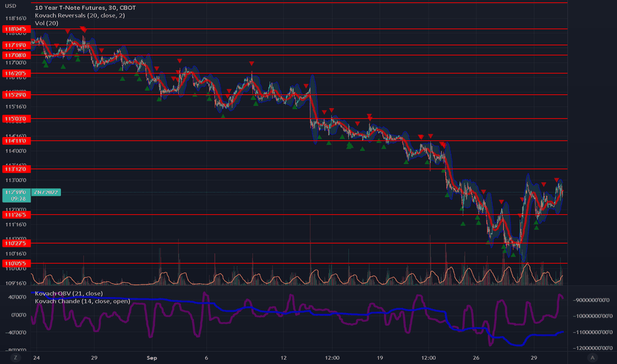617x364 pixels.
Task: Select the Kovach Reversals indicator legend
Action: click(x=80, y=15)
